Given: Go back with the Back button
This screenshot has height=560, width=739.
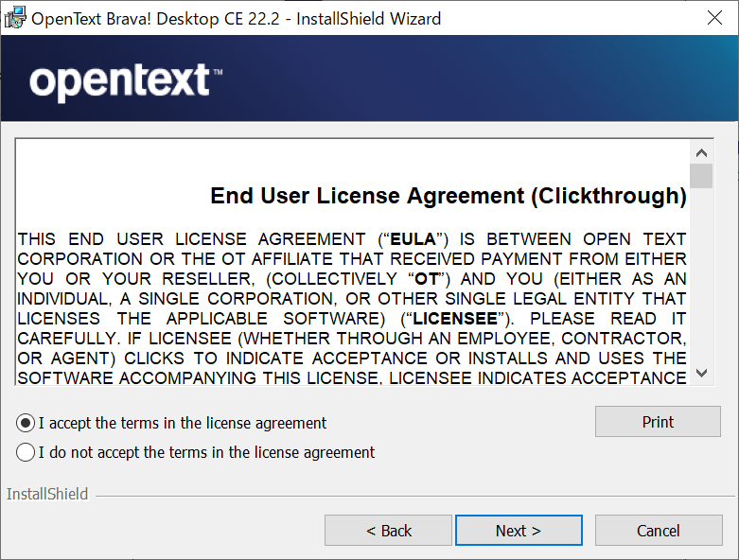Looking at the screenshot, I should 388,531.
